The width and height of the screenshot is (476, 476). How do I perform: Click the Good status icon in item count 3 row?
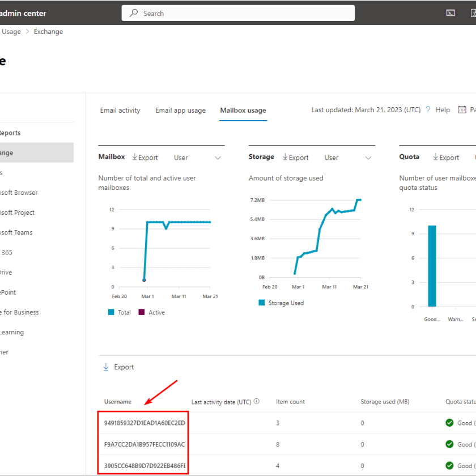449,423
